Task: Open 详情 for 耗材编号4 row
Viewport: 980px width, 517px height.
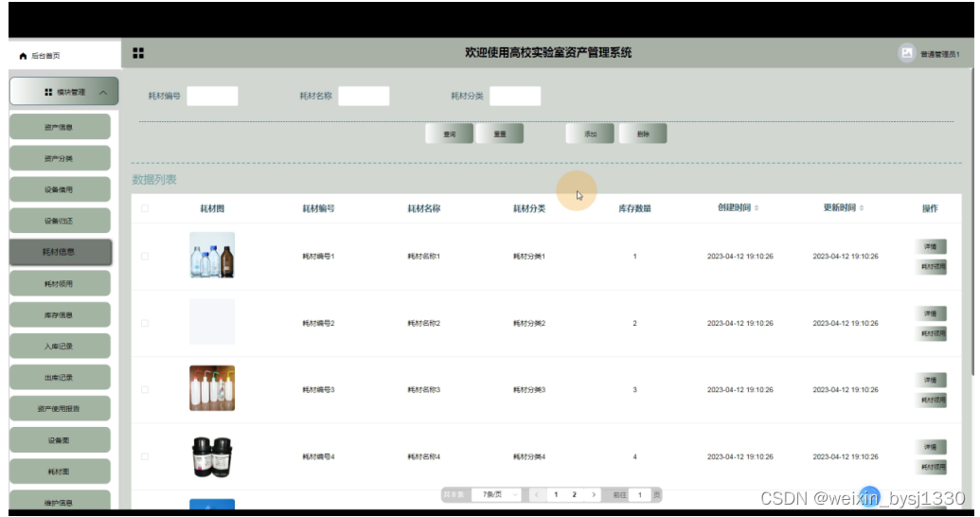Action: (931, 447)
